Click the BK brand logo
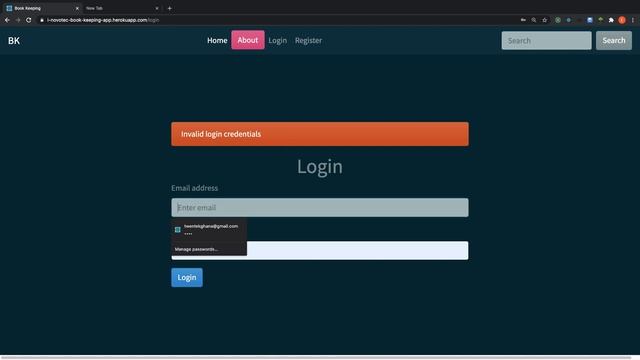The height and width of the screenshot is (360, 640). coord(14,40)
